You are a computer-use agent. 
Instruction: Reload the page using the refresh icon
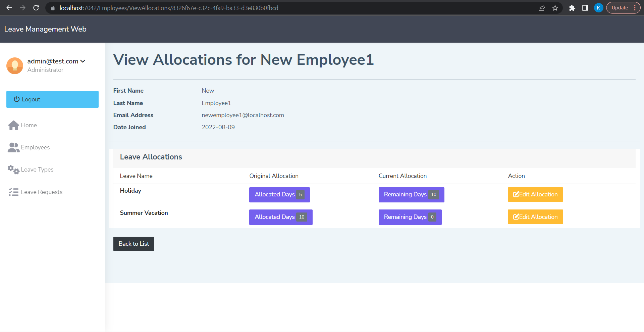pos(36,8)
